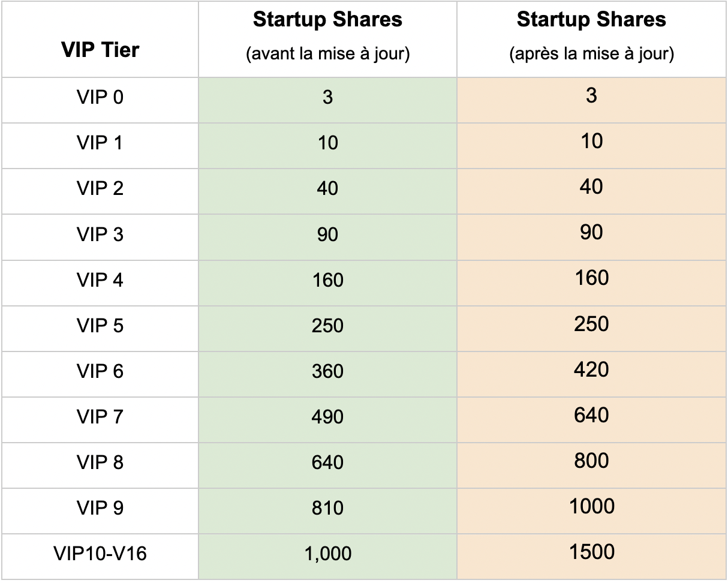The image size is (728, 583).
Task: Click the VIP 6 tier label
Action: pyautogui.click(x=100, y=371)
